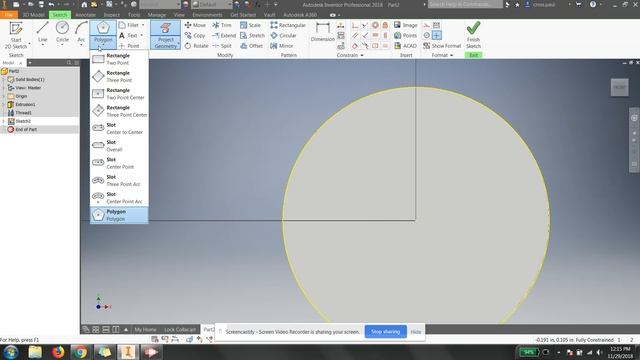Viewport: 640px width, 360px height.
Task: Choose Slot Three Point Arc
Action: (119, 180)
